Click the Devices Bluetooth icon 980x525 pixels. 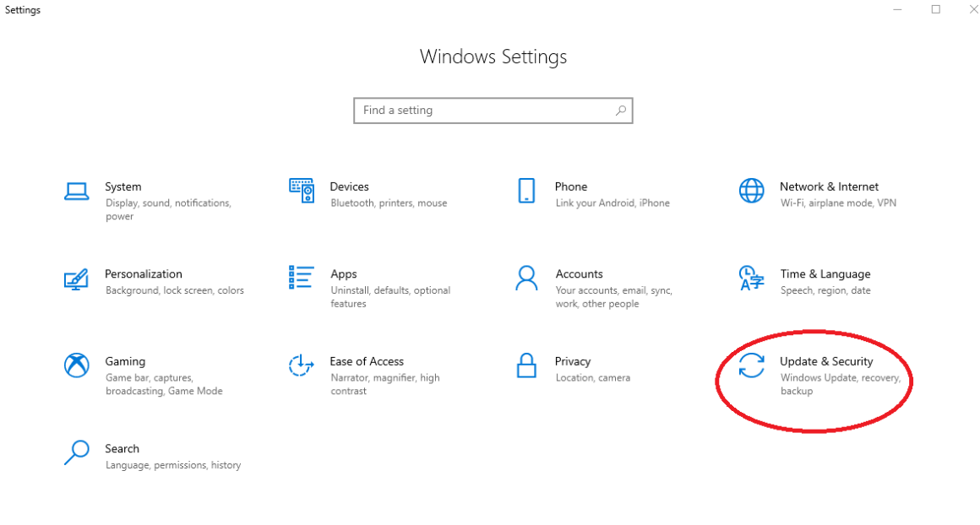302,192
